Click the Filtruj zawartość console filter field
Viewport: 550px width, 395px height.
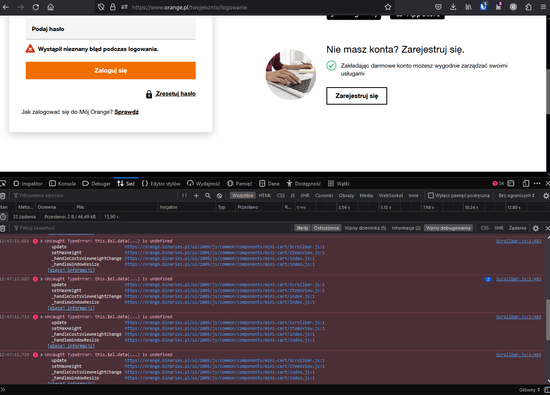click(x=151, y=228)
